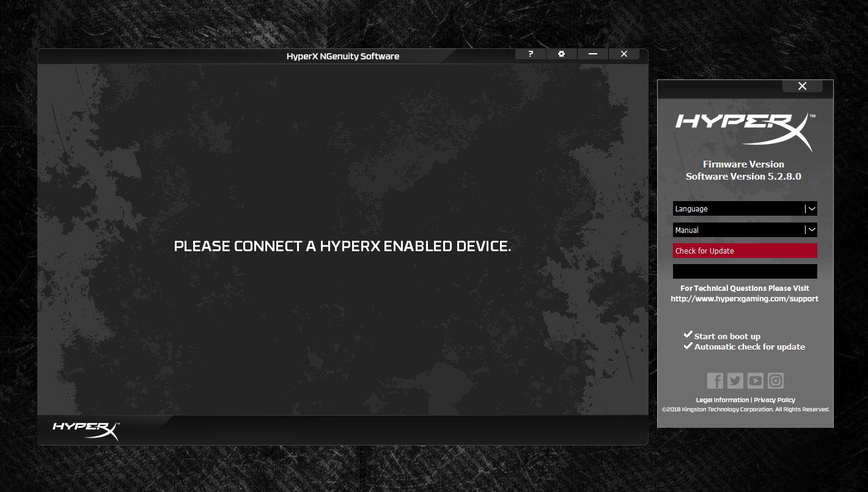Click the HyperX logo in the main window footer

[x=86, y=430]
